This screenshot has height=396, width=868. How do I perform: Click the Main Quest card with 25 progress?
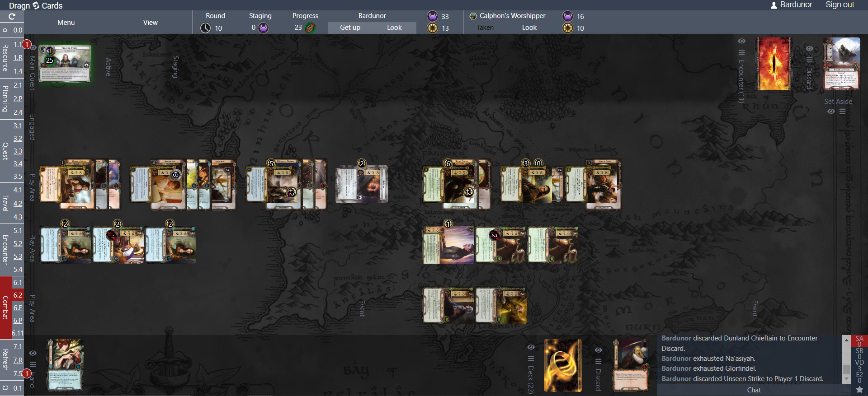[65, 63]
